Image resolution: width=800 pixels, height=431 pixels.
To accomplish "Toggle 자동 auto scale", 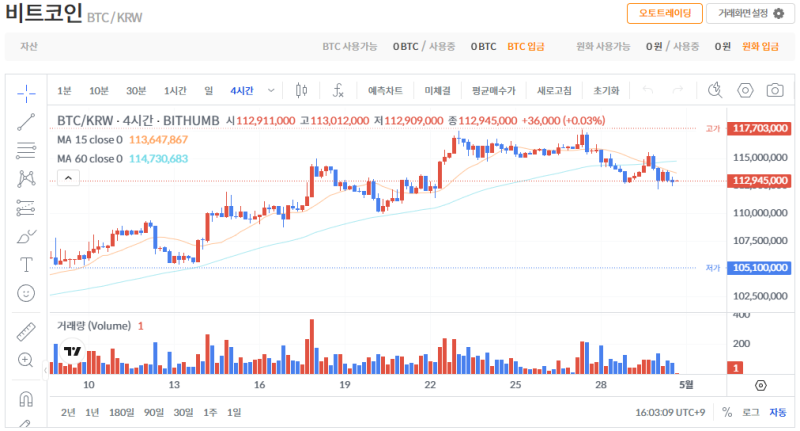I will click(x=778, y=412).
